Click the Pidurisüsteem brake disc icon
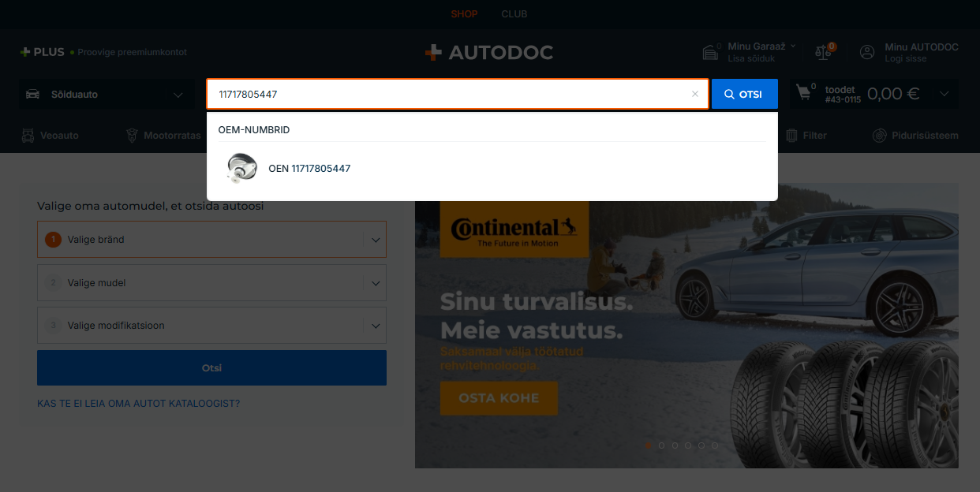The image size is (980, 492). pyautogui.click(x=879, y=136)
